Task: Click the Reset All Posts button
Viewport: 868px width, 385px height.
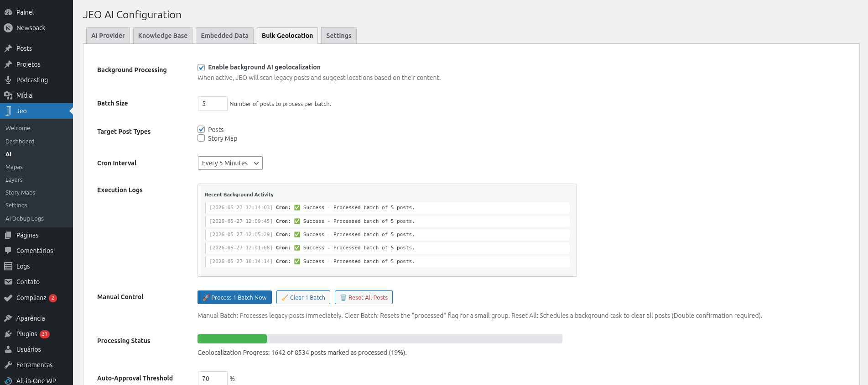Action: coord(364,297)
